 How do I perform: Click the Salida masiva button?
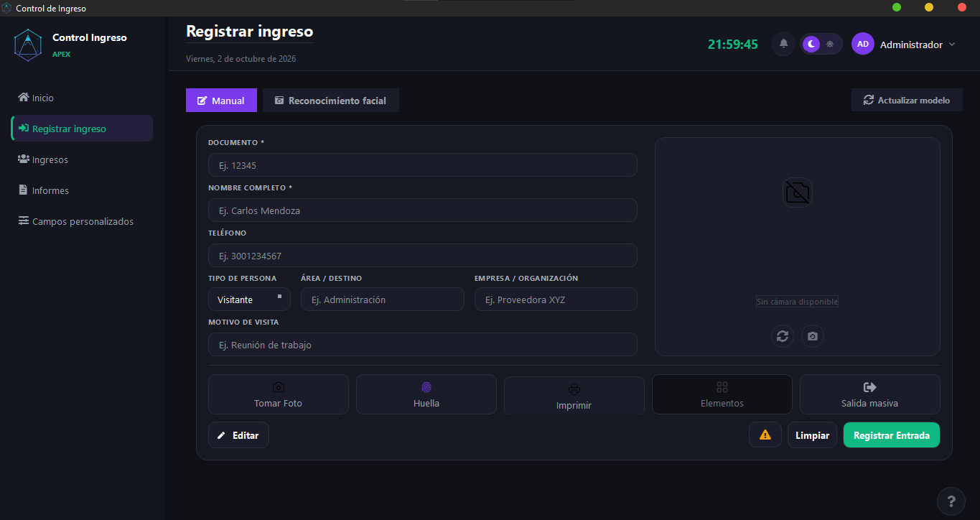(870, 394)
